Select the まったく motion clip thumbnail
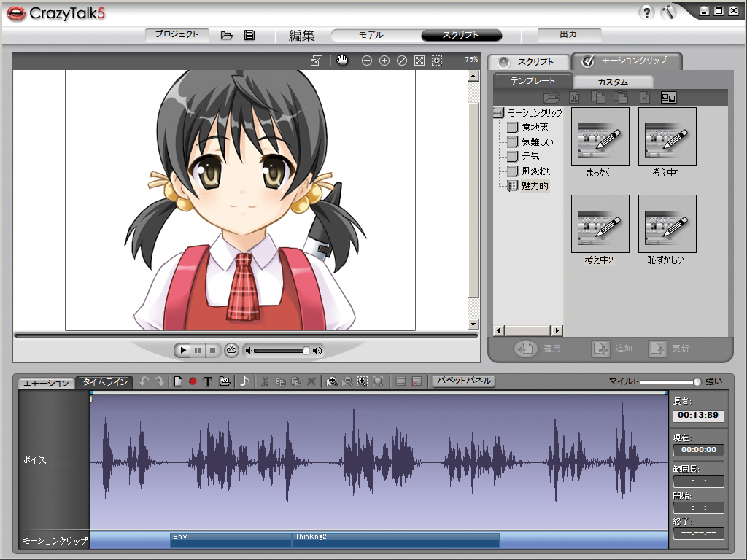Screen dimensions: 747x560 click(x=600, y=136)
